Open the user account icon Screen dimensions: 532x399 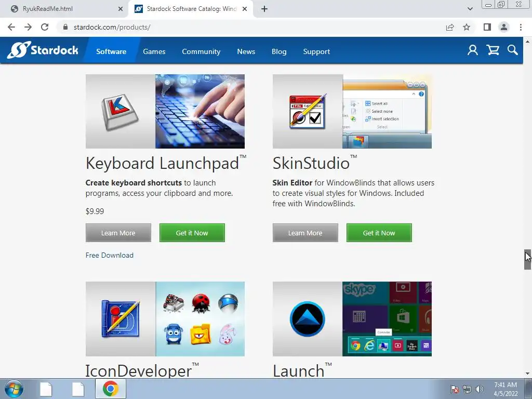(473, 50)
